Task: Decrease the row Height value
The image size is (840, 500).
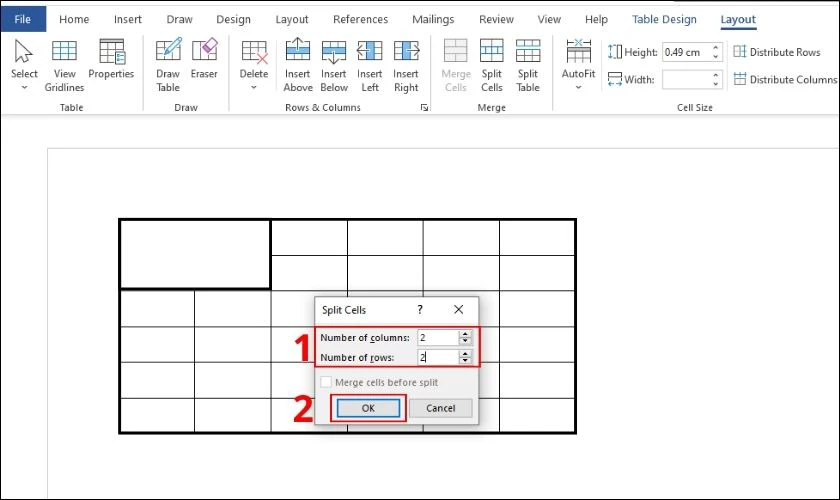Action: [x=716, y=56]
